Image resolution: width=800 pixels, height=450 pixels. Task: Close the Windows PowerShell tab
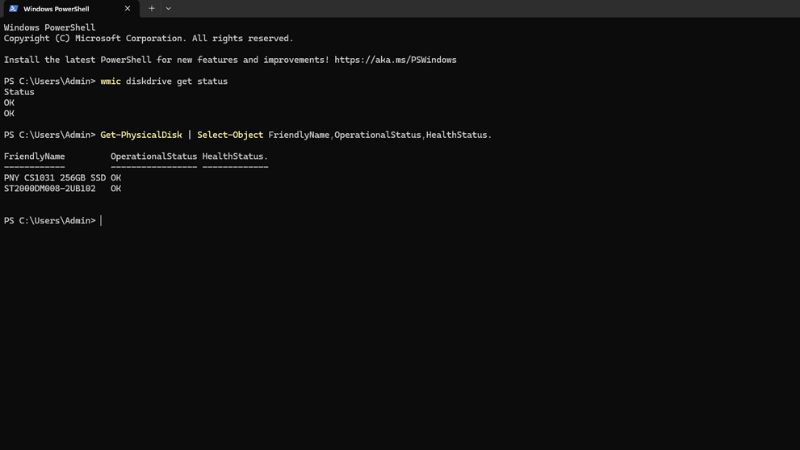coord(128,9)
